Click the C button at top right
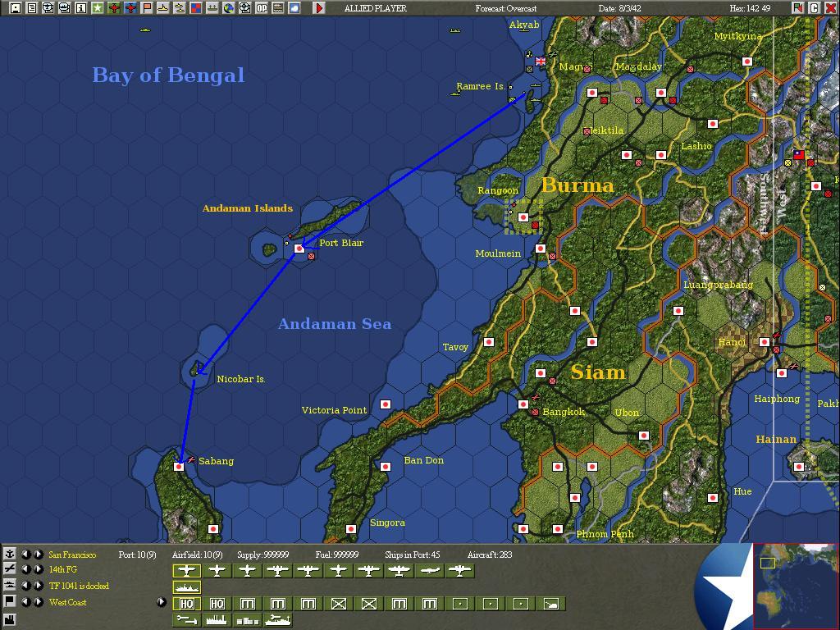Image resolution: width=840 pixels, height=630 pixels. pos(814,8)
